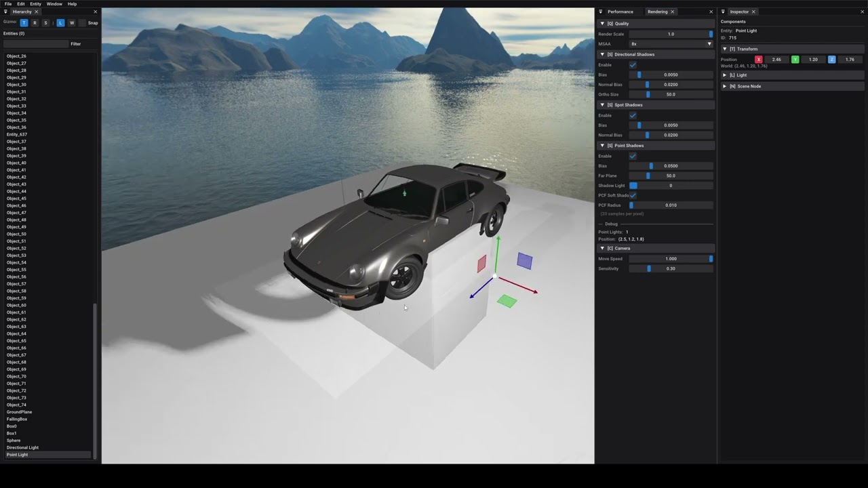The width and height of the screenshot is (868, 488).
Task: Switch gizmo to Local space L
Action: [60, 23]
